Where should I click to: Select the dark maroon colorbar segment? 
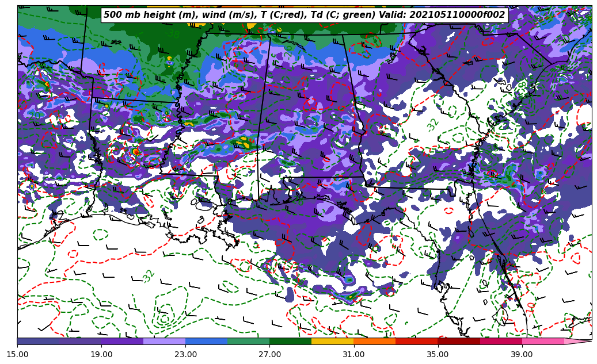point(458,341)
